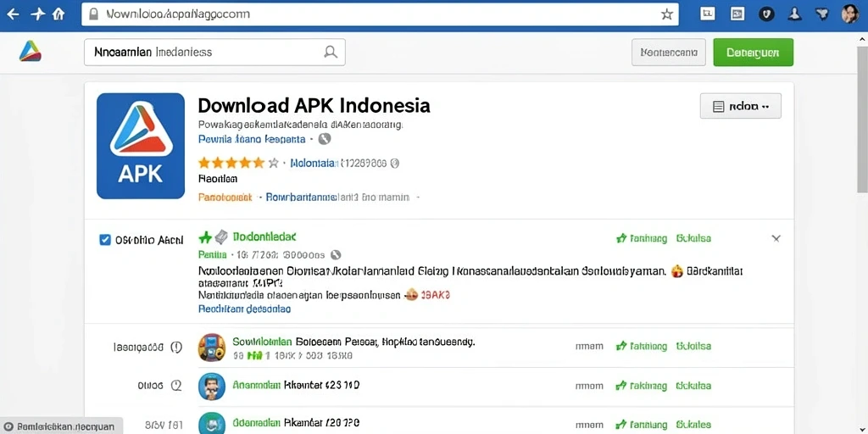Toggle the blue checkbox in the first list row
This screenshot has height=434, width=868.
pos(104,240)
